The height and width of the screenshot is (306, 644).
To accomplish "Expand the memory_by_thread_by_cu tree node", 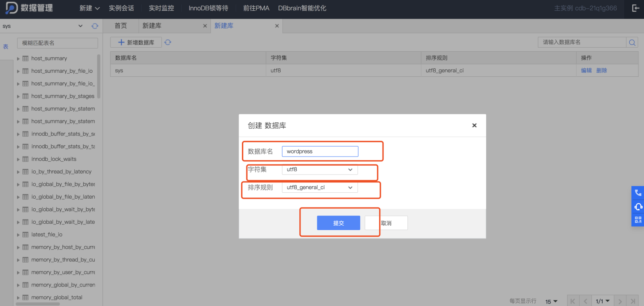I will pyautogui.click(x=18, y=260).
